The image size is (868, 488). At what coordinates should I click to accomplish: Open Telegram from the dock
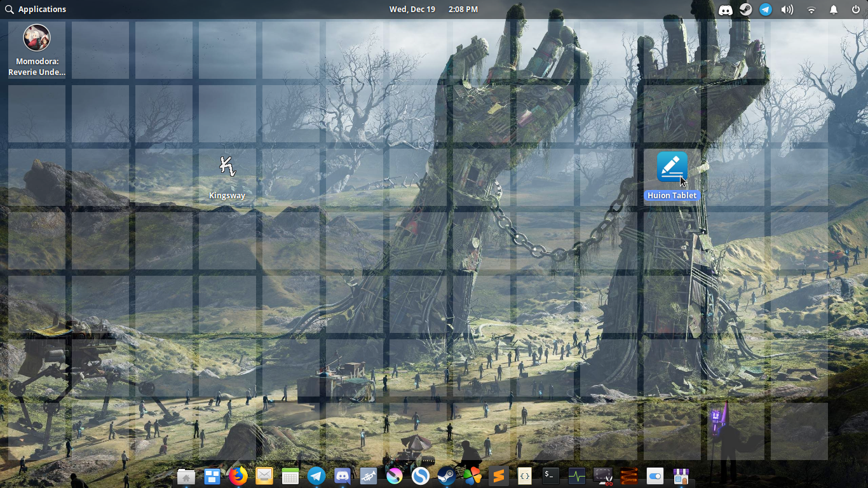[x=316, y=476]
